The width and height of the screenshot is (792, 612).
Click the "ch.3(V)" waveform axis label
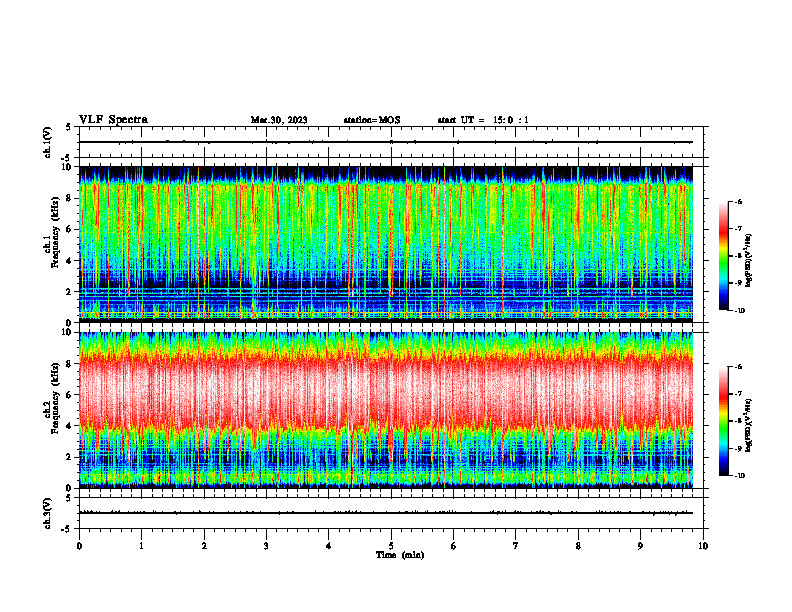47,513
